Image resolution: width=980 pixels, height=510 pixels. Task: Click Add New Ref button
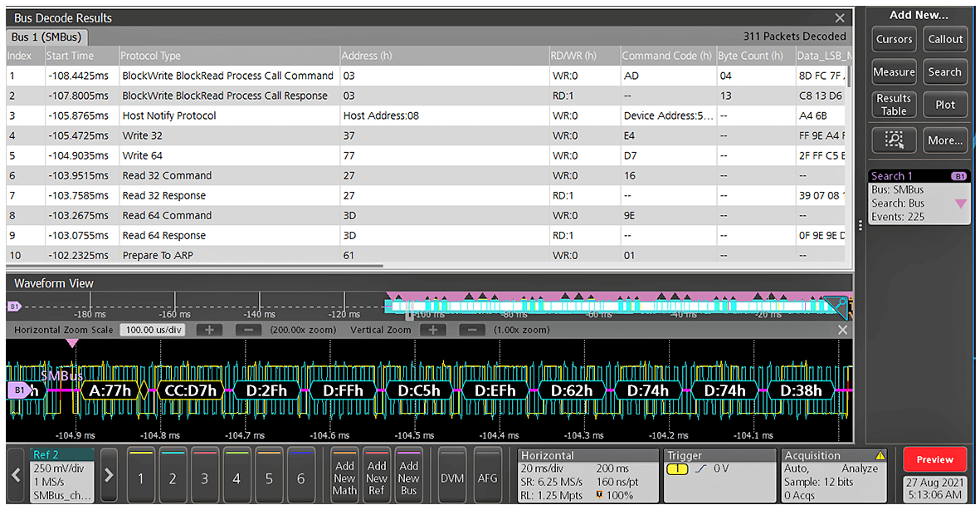pyautogui.click(x=376, y=475)
